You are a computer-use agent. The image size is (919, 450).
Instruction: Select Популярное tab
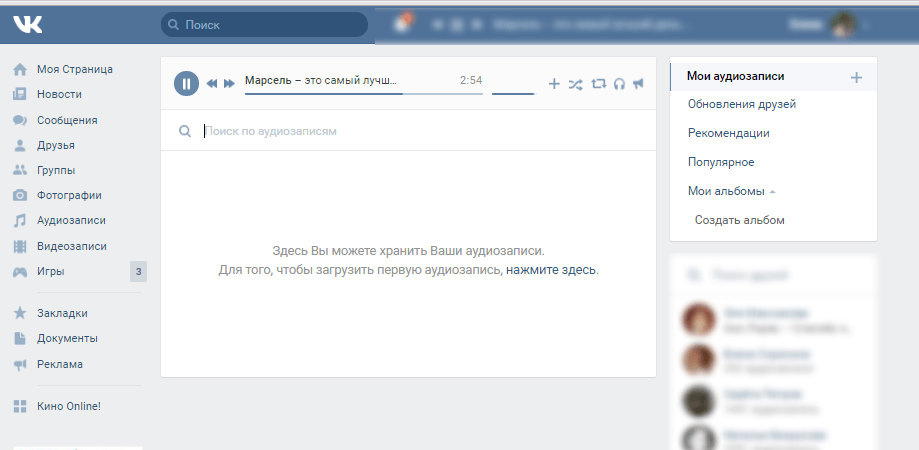[721, 162]
